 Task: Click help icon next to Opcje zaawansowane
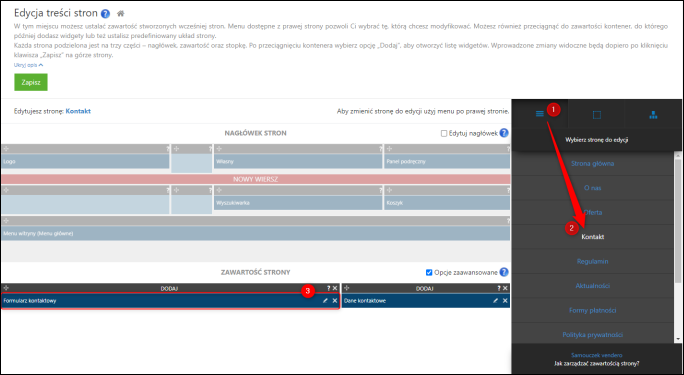coord(504,272)
